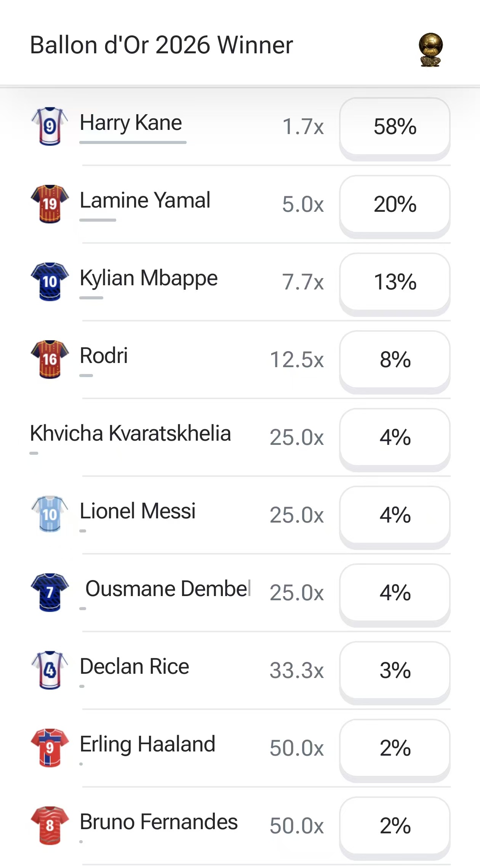Tap Lionel Messi's light blue 10 jersey
The image size is (480, 868).
(x=50, y=514)
